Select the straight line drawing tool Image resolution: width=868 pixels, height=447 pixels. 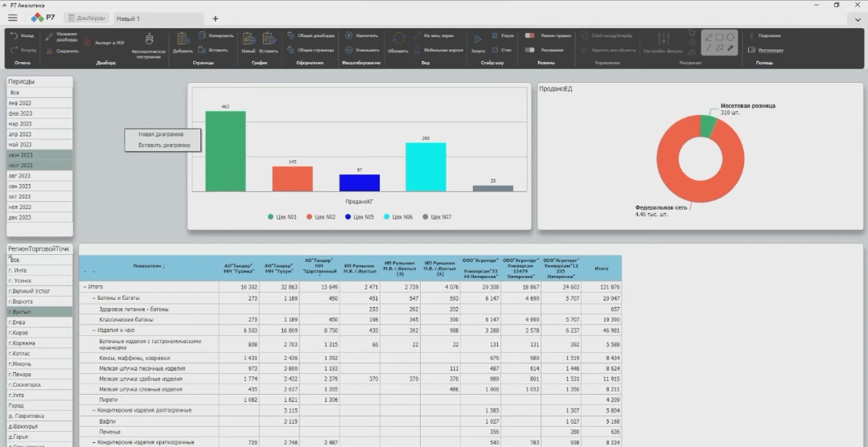[708, 48]
